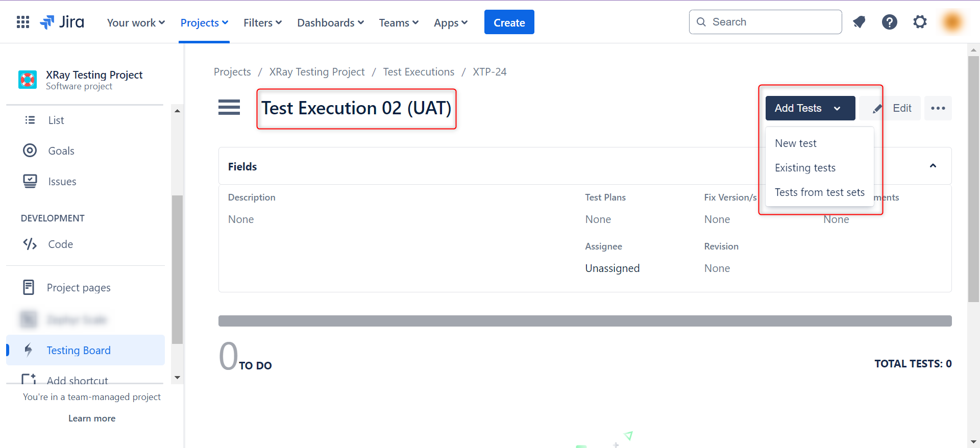Choose "Tests from test sets" option
The width and height of the screenshot is (980, 448).
tap(819, 192)
